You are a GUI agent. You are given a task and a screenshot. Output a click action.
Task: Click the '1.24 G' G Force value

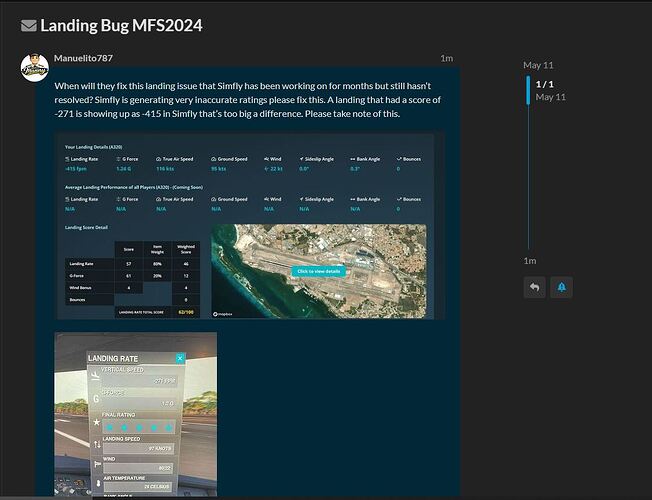(x=123, y=169)
